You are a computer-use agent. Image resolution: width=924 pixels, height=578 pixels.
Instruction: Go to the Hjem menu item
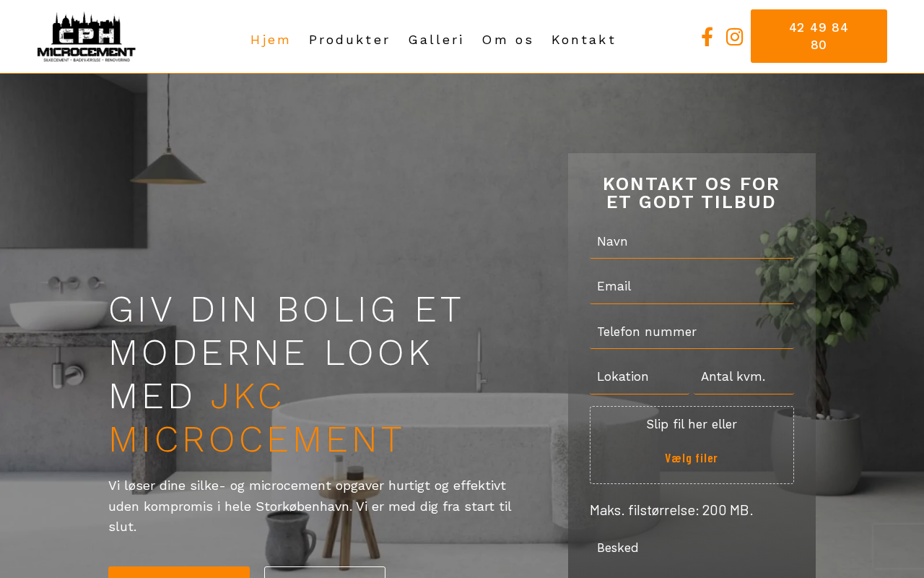(270, 40)
